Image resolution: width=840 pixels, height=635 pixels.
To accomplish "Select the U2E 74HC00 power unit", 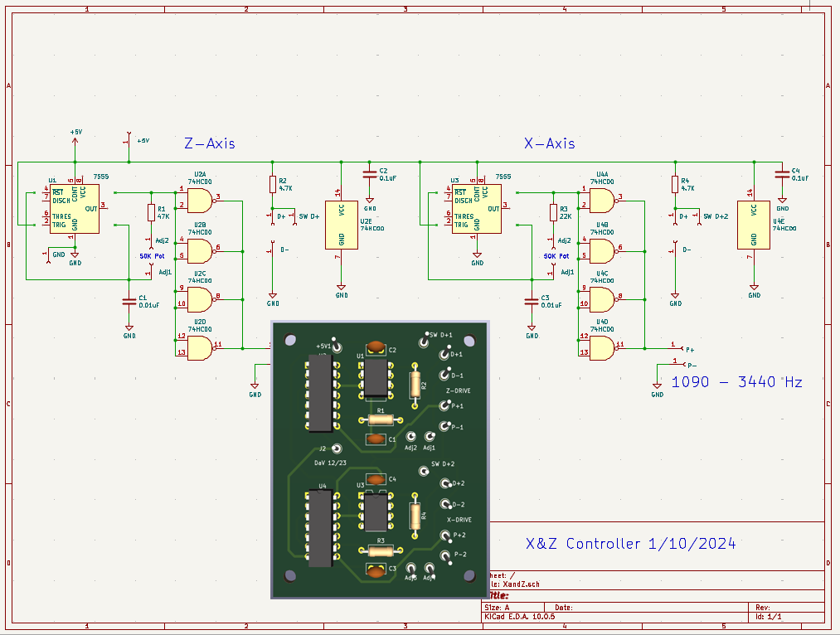I will point(342,225).
